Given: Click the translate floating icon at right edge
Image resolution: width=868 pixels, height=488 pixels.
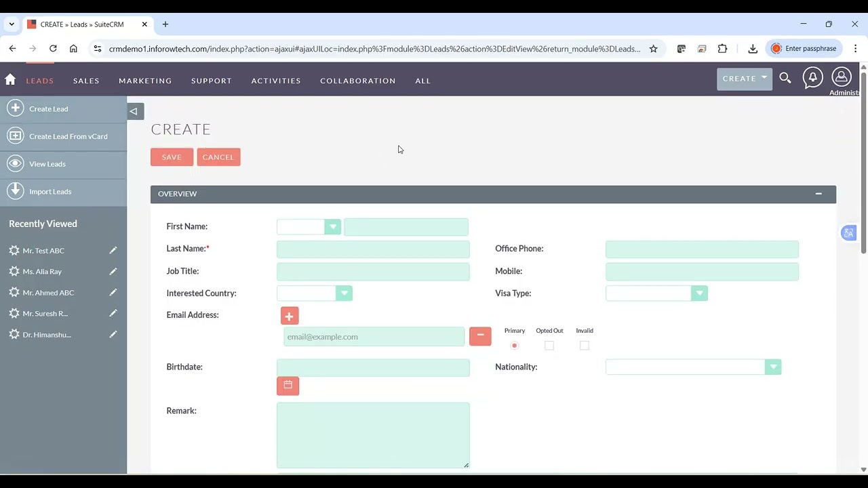Looking at the screenshot, I should point(848,233).
